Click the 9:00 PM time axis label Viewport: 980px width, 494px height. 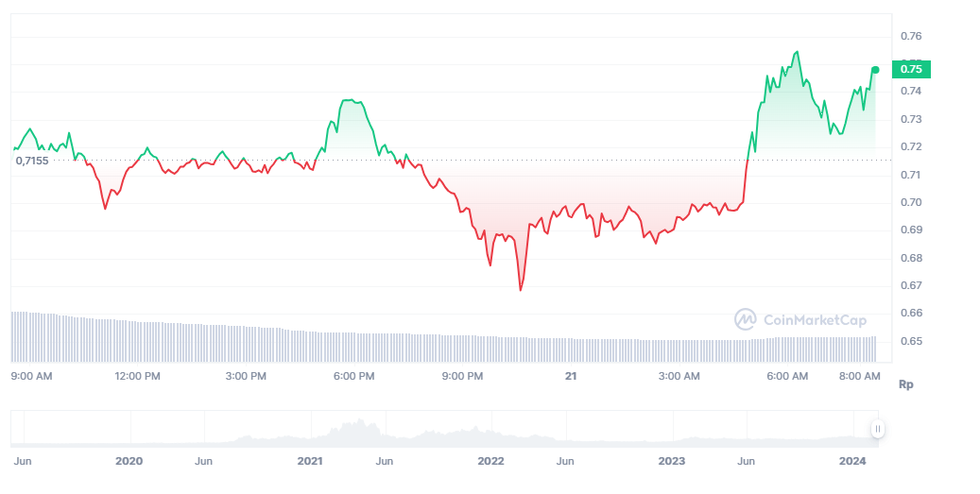(463, 376)
